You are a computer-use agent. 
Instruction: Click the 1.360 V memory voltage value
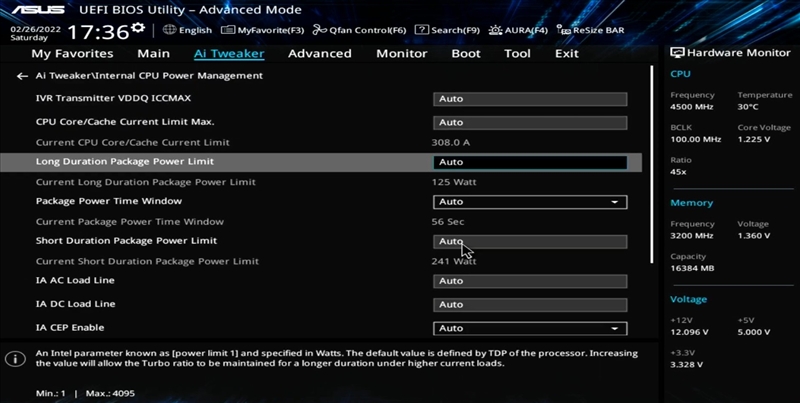754,236
